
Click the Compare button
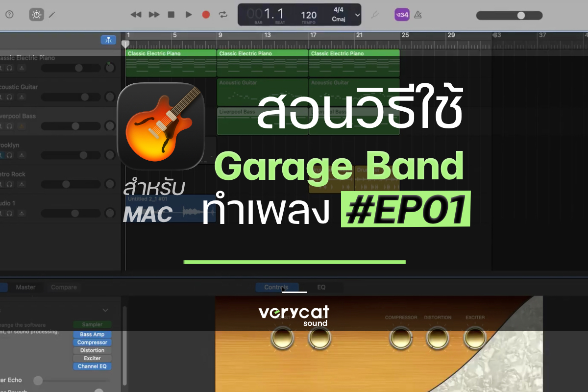click(64, 287)
